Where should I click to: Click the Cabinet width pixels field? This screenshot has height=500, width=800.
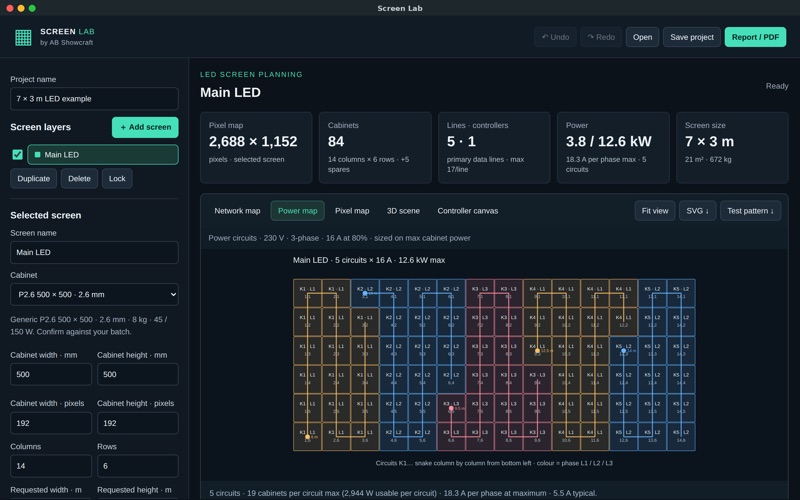click(x=51, y=423)
